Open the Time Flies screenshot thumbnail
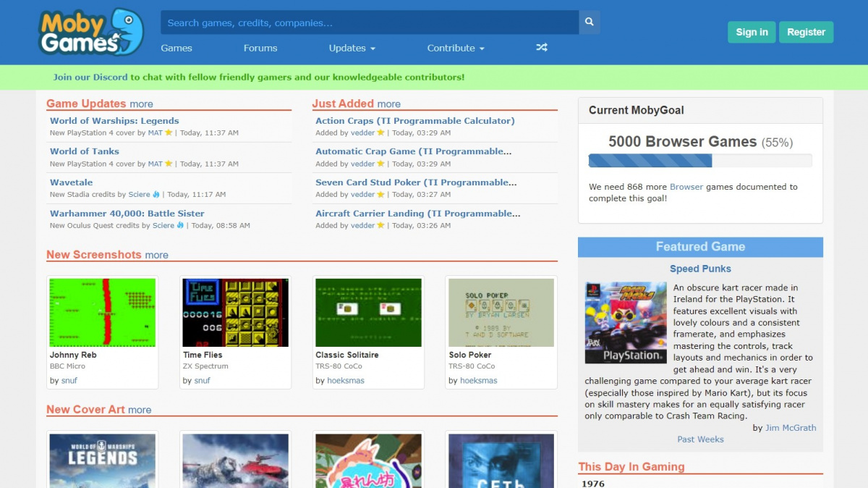This screenshot has width=868, height=488. (235, 313)
